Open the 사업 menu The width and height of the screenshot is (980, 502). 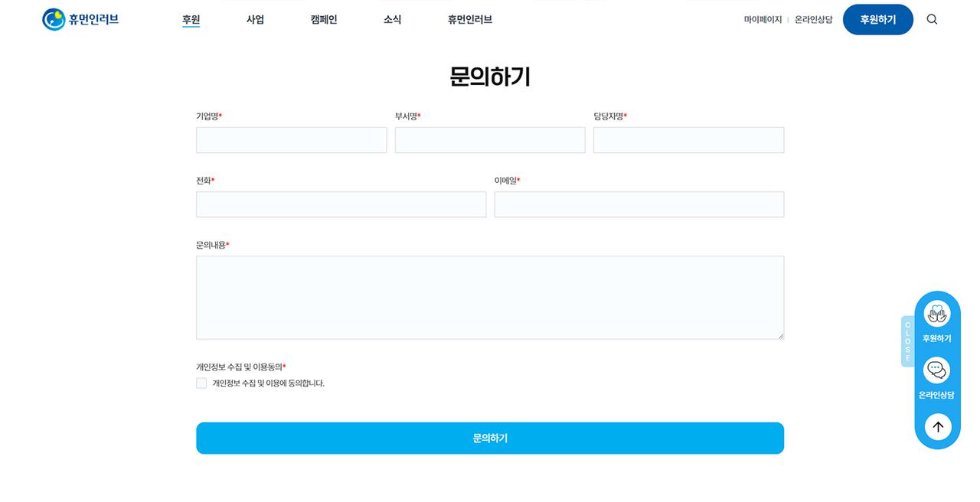[x=255, y=20]
